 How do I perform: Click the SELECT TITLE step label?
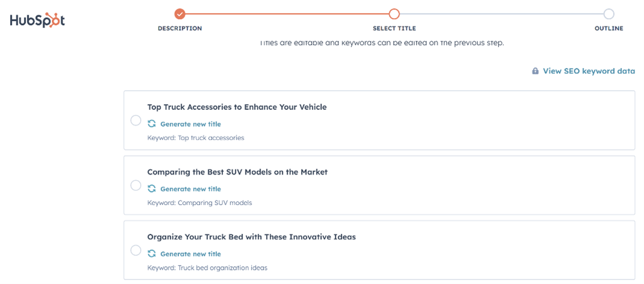coord(394,28)
